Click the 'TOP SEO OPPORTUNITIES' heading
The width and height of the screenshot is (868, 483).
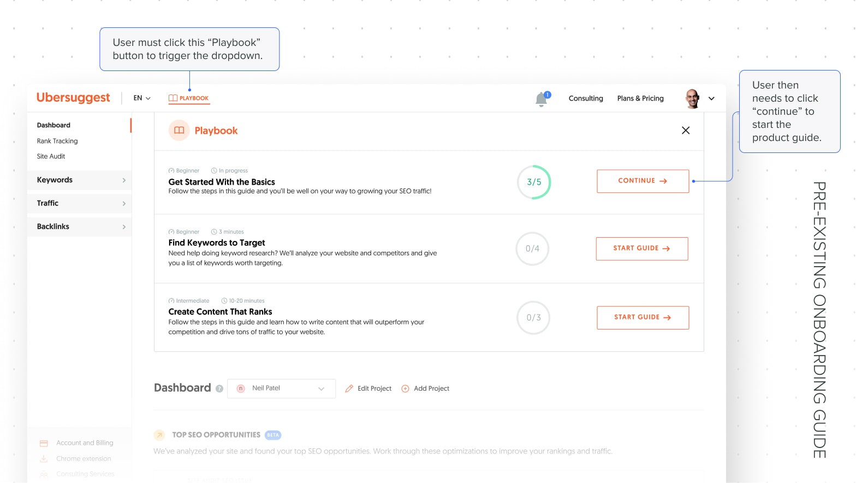[x=216, y=435]
